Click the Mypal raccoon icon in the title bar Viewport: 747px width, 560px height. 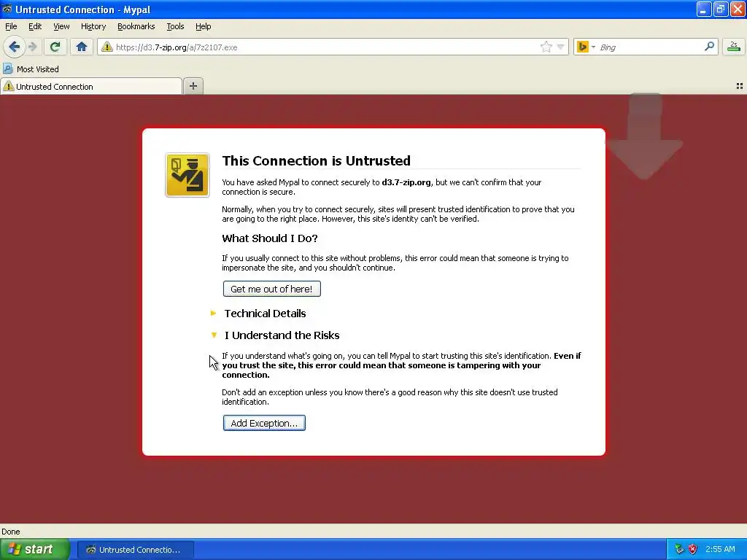[x=7, y=9]
